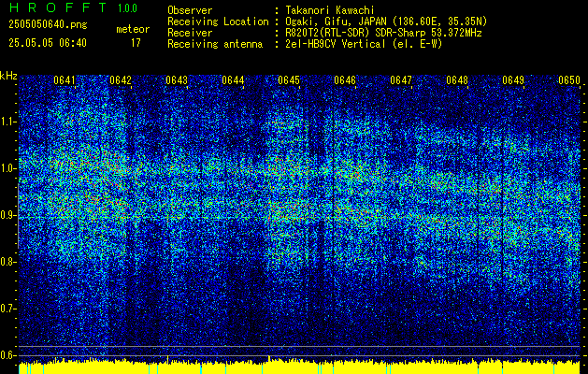Select observer name Takanori Kawachi
The height and width of the screenshot is (374, 588).
(x=328, y=10)
